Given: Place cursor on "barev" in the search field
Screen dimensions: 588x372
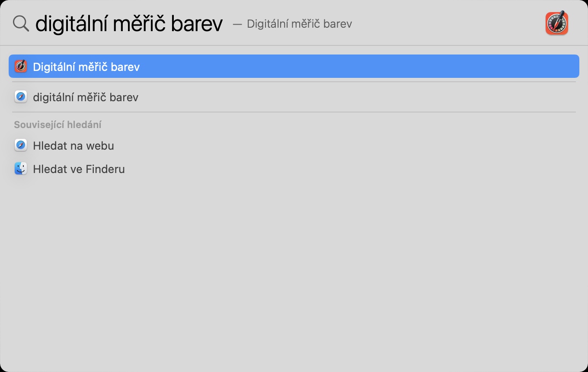Looking at the screenshot, I should click(x=197, y=24).
